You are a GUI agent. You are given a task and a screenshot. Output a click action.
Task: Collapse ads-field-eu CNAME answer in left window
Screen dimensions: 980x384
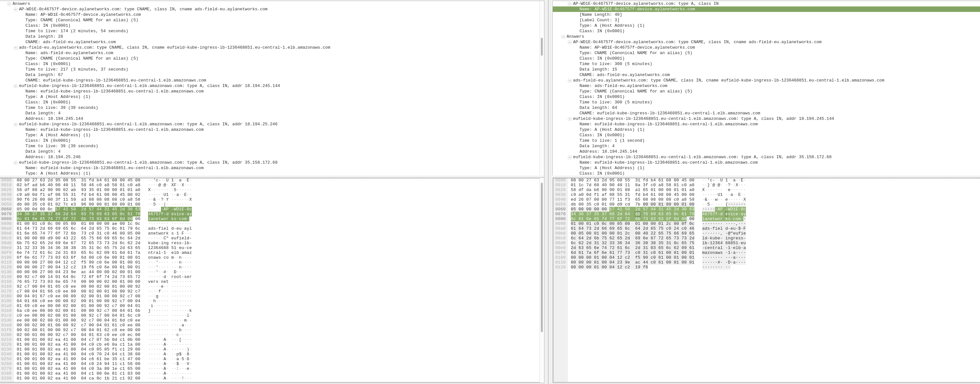15,48
